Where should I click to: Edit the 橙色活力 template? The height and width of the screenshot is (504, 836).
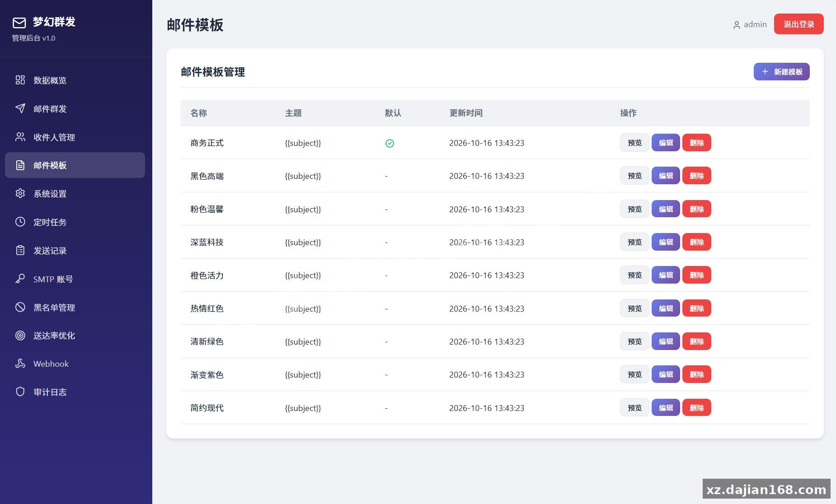coord(666,275)
